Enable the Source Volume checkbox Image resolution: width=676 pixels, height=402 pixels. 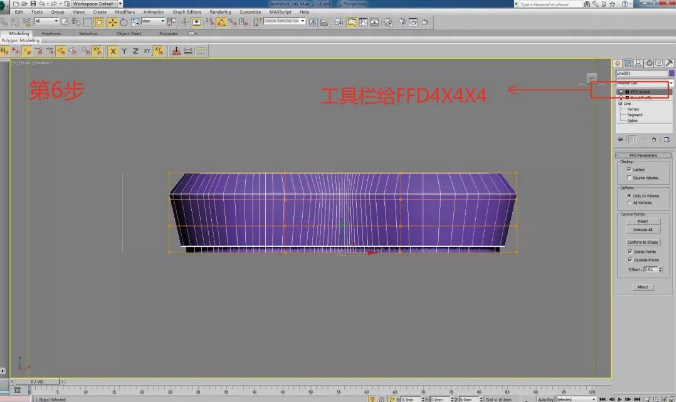coord(628,177)
